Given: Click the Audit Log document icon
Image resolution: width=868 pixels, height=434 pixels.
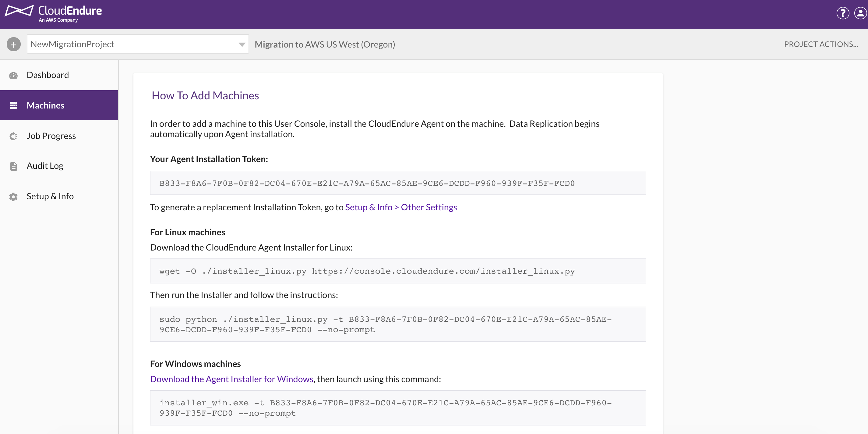Looking at the screenshot, I should [x=13, y=166].
